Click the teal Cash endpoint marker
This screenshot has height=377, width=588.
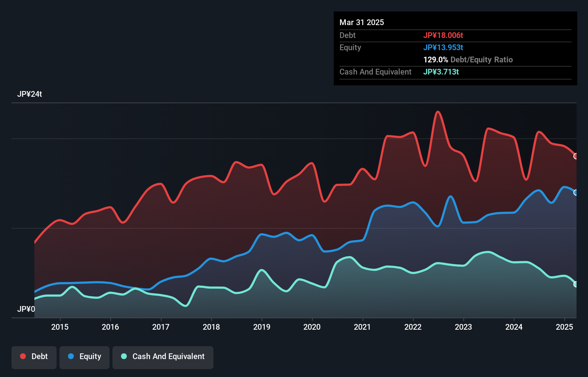coord(576,284)
